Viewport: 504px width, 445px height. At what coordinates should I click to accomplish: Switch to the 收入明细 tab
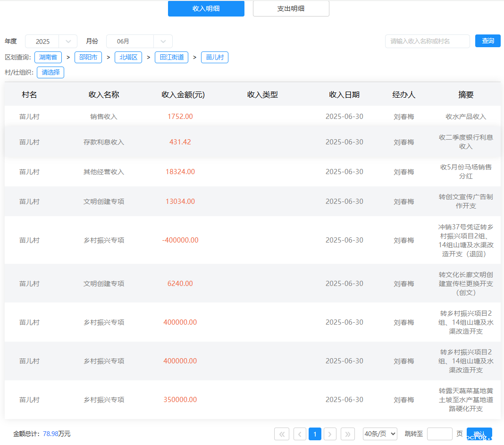pyautogui.click(x=206, y=8)
